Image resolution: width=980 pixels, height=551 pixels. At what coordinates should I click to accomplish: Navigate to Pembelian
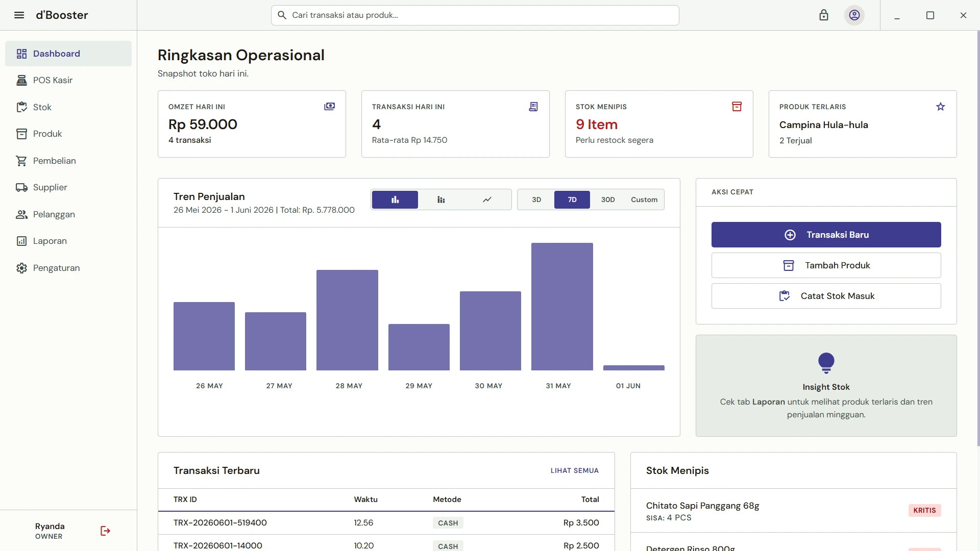click(68, 161)
